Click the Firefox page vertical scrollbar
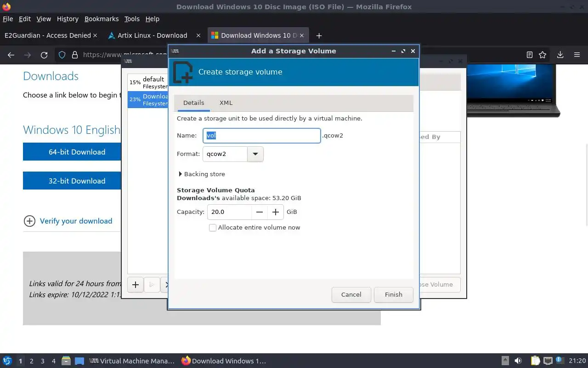The width and height of the screenshot is (588, 368). click(x=586, y=184)
